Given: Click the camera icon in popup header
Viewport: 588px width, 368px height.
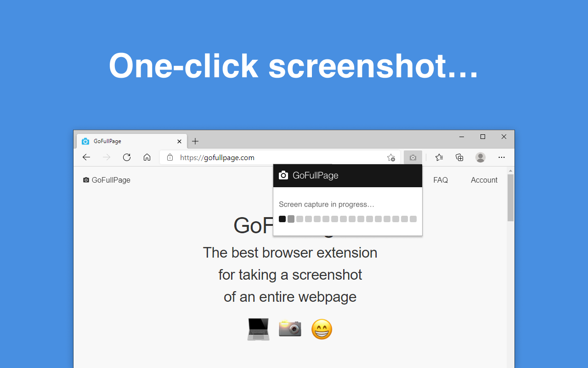Looking at the screenshot, I should 283,175.
